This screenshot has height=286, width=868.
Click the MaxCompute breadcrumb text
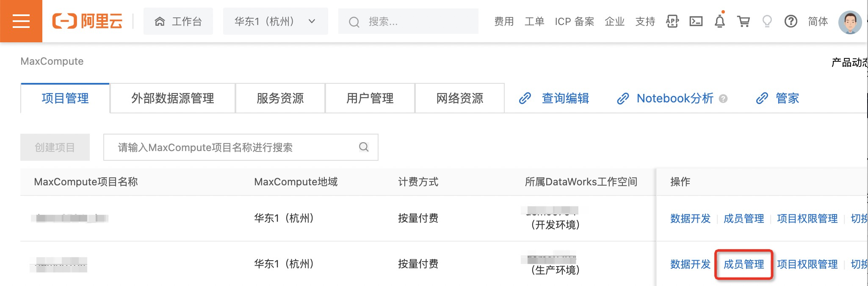point(52,61)
